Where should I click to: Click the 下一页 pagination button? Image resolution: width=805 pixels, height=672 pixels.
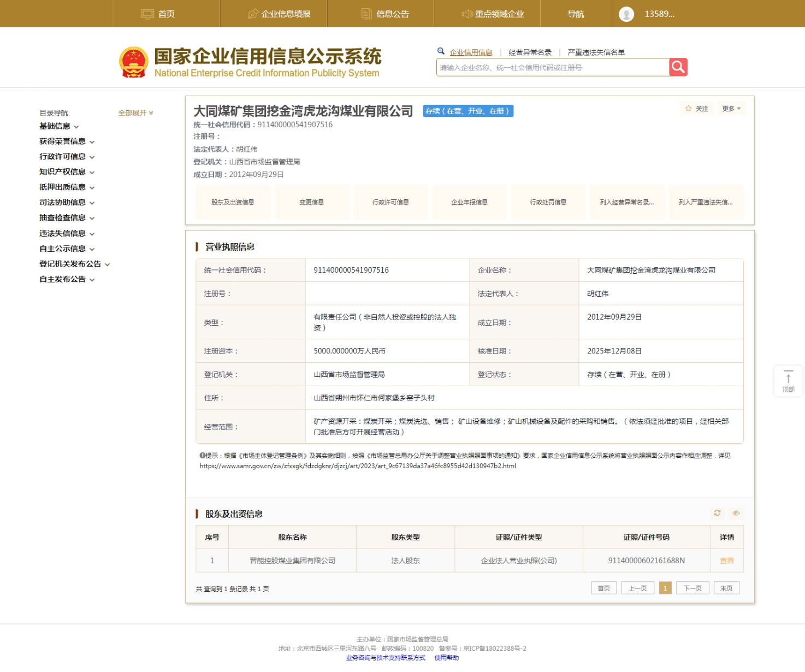693,588
